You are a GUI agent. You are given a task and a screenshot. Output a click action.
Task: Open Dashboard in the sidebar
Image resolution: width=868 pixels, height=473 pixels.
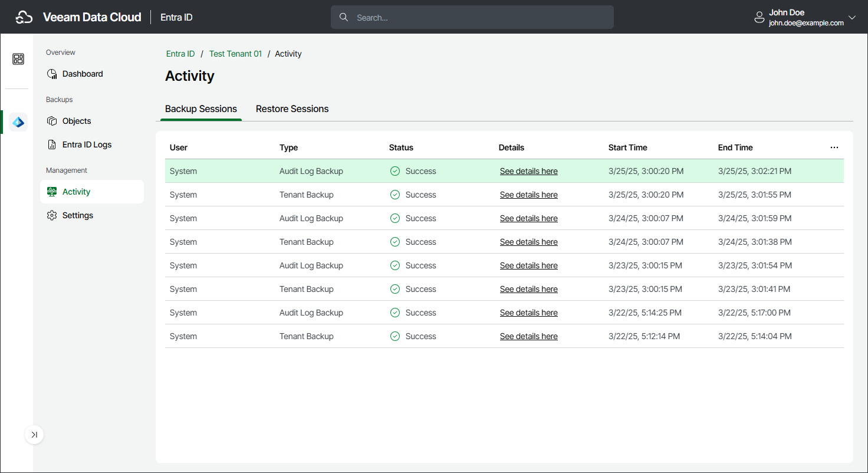92,74
